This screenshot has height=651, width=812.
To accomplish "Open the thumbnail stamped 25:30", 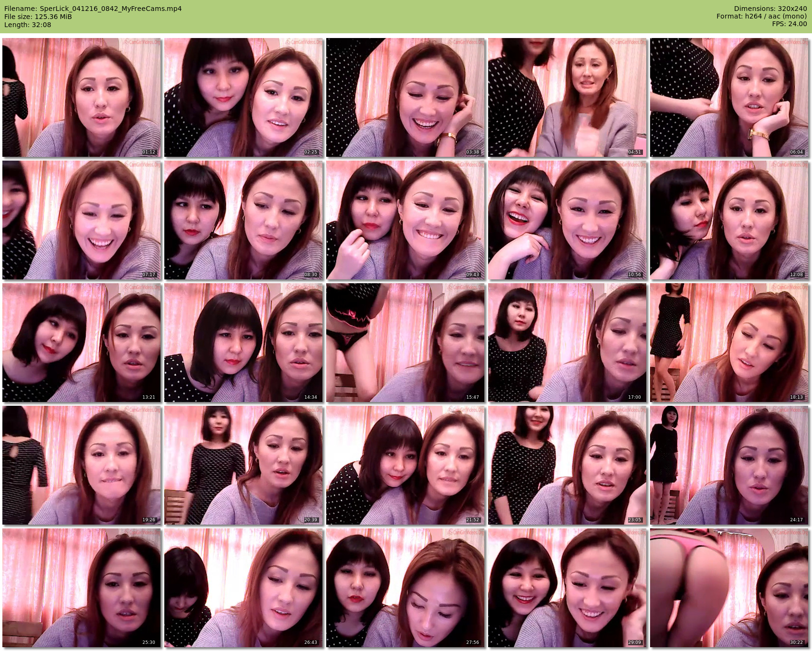I will tap(82, 588).
